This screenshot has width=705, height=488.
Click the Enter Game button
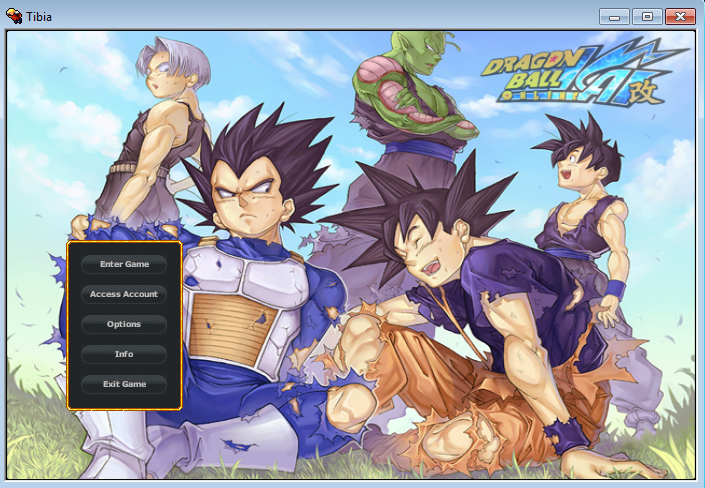coord(124,264)
